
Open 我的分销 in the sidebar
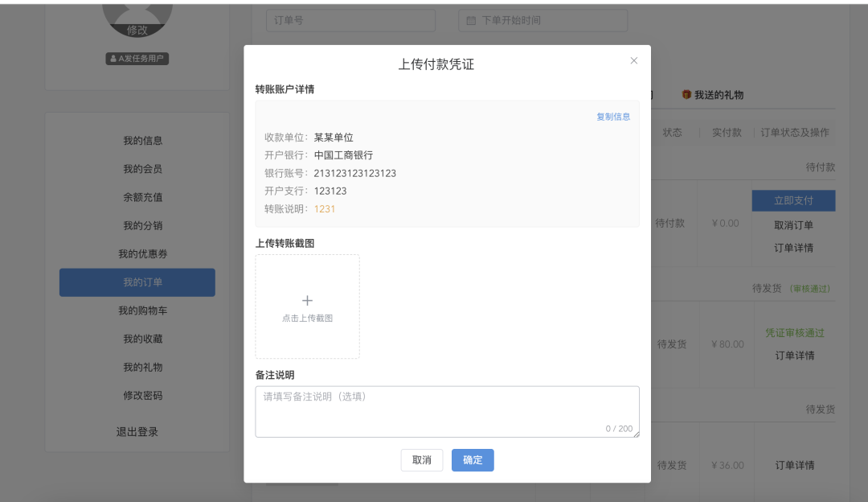[x=143, y=225]
